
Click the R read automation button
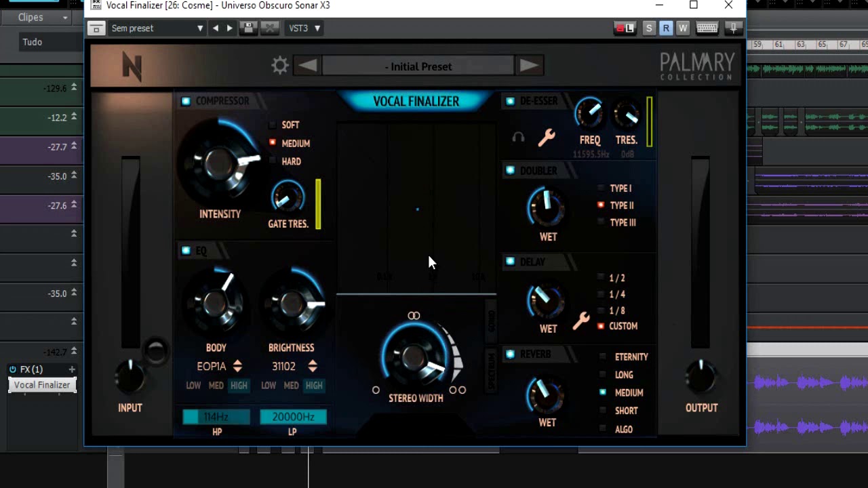tap(666, 28)
